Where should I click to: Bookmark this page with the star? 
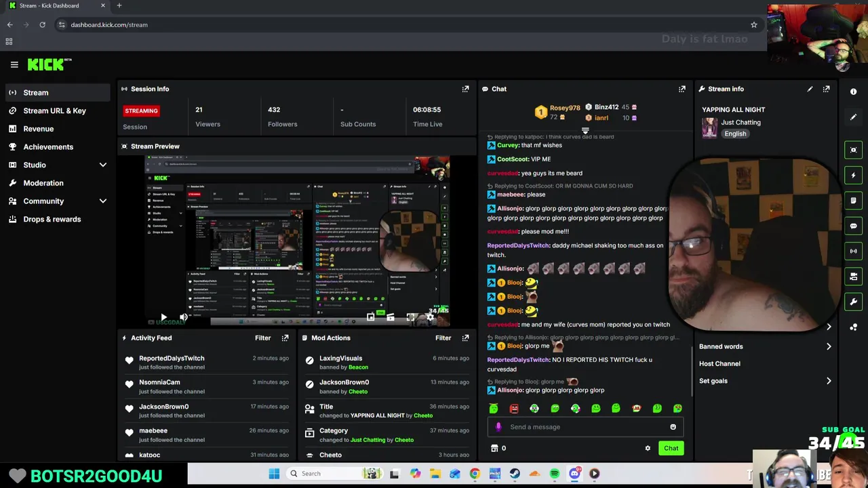pyautogui.click(x=753, y=24)
